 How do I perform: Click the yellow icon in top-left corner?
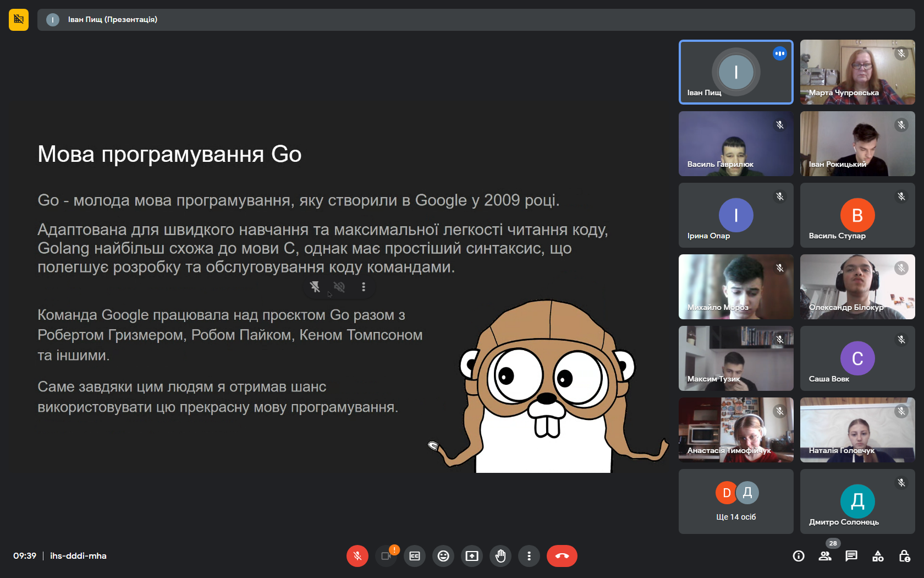pyautogui.click(x=19, y=19)
